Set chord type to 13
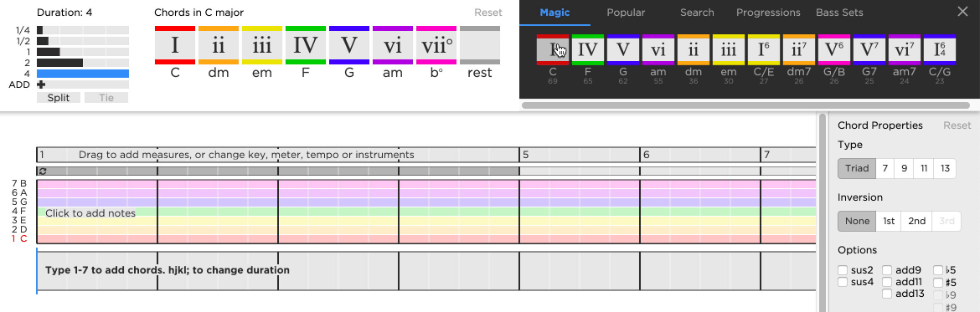Viewport: 980px width, 312px height. 945,168
